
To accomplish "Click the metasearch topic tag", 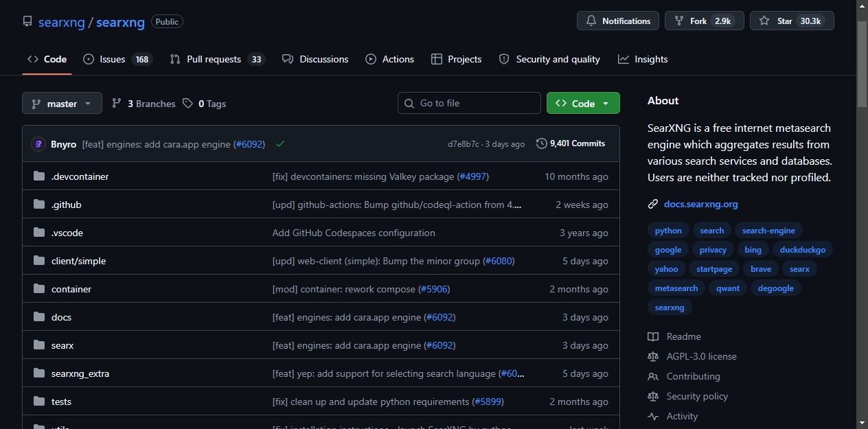I will tap(676, 288).
